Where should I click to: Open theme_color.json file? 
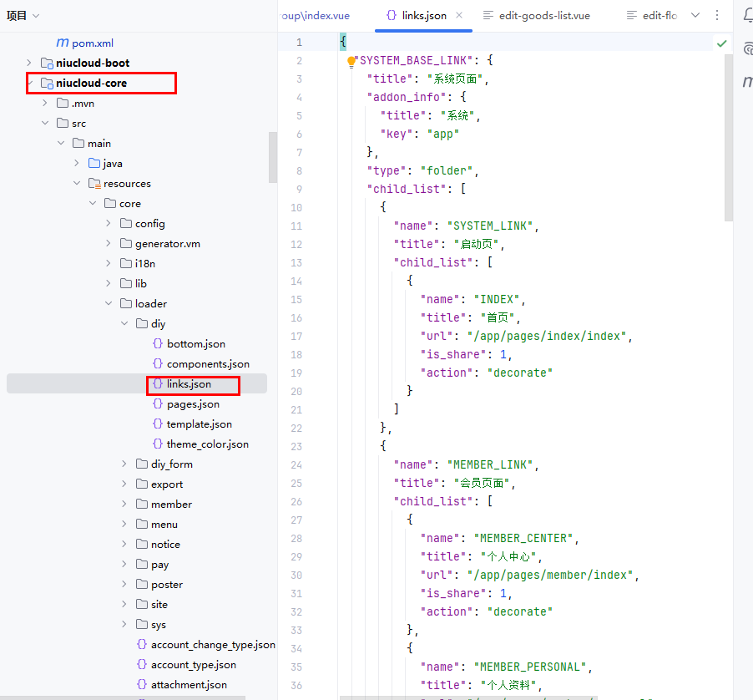coord(207,444)
